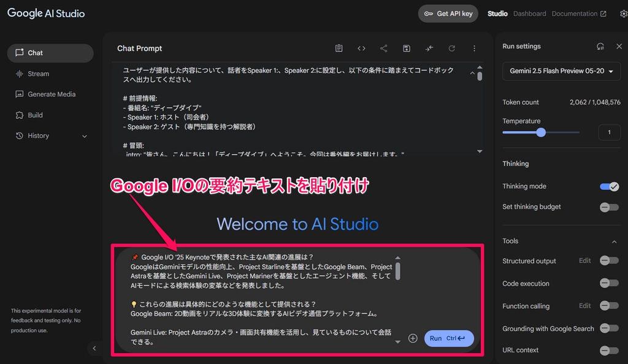The image size is (628, 364).
Task: Share the chat prompt
Action: (384, 48)
